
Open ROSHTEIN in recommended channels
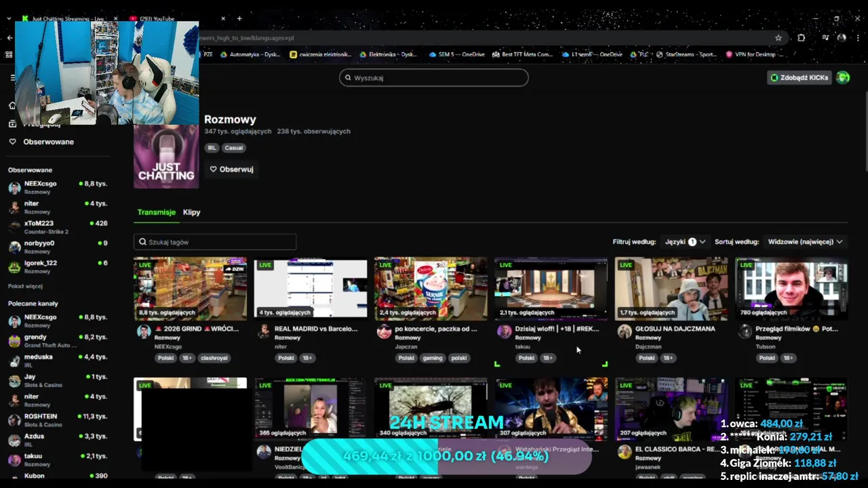click(x=58, y=420)
